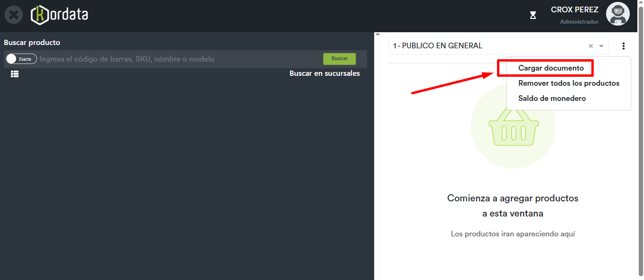Screen dimensions: 644x280
Task: Click the hourglass icon in header
Action: coord(533,16)
